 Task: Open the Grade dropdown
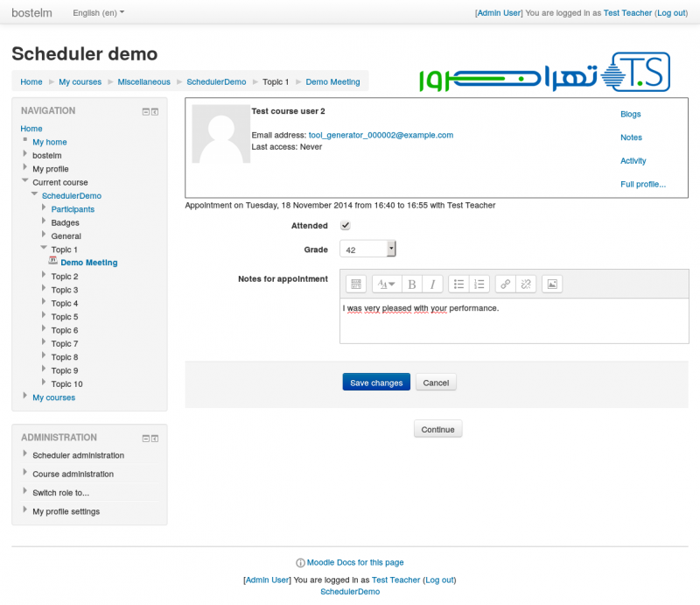point(367,250)
